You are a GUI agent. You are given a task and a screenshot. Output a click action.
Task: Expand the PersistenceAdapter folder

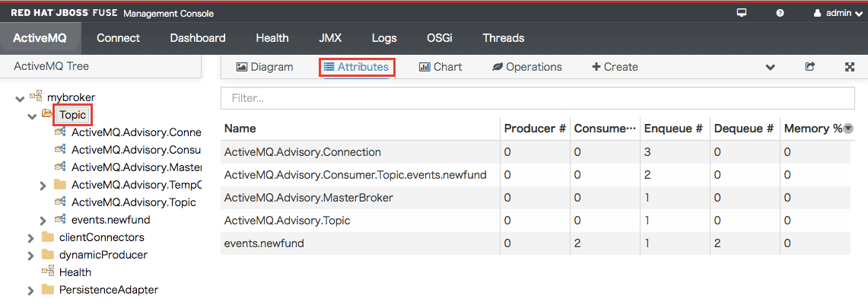pyautogui.click(x=31, y=291)
